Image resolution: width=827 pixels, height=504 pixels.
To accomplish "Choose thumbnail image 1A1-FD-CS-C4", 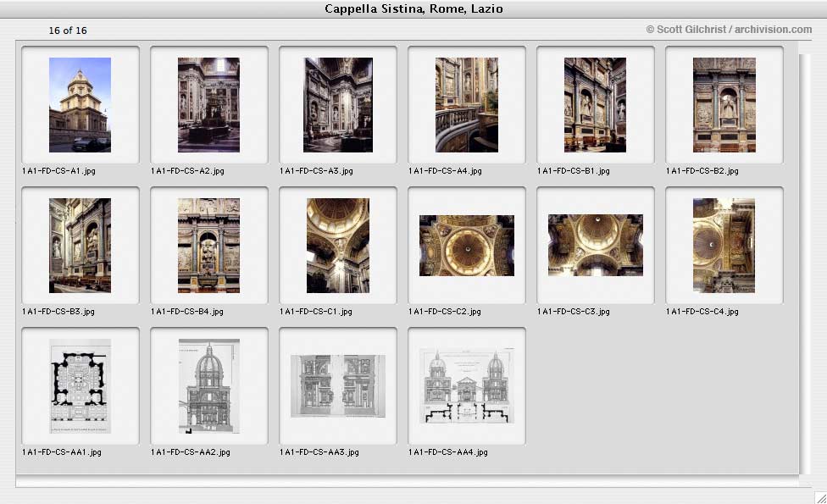I will click(x=724, y=246).
